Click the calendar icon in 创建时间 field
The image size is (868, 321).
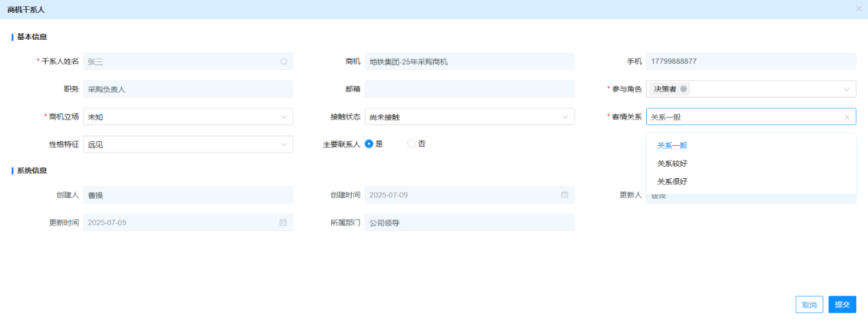pyautogui.click(x=564, y=195)
